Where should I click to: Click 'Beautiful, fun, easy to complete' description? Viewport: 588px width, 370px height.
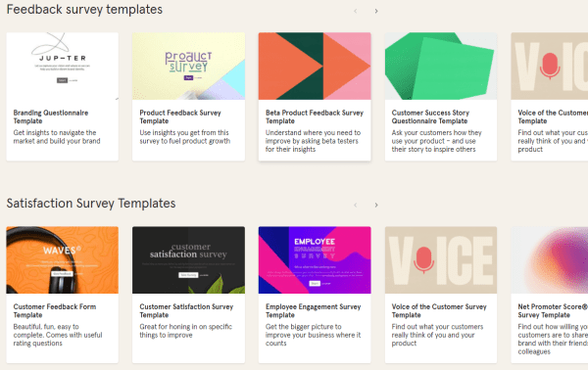pos(58,335)
